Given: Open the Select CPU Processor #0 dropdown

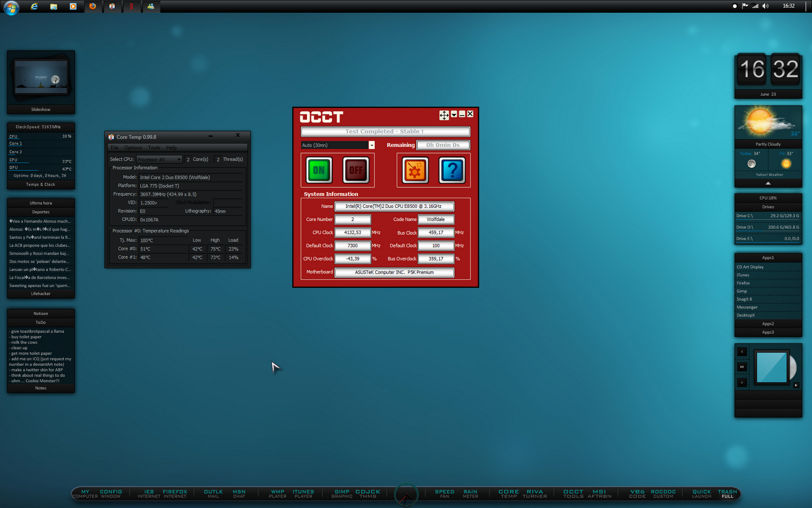Looking at the screenshot, I should click(159, 160).
